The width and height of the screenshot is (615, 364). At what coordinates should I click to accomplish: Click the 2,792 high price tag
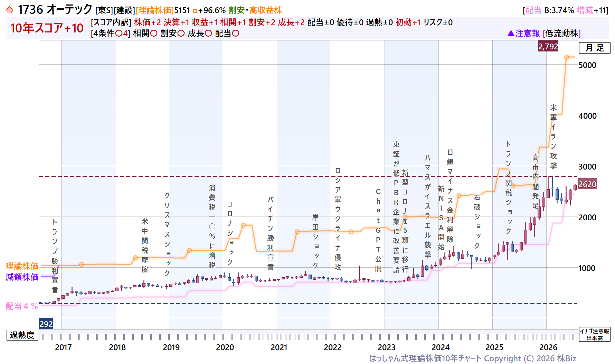(x=548, y=46)
